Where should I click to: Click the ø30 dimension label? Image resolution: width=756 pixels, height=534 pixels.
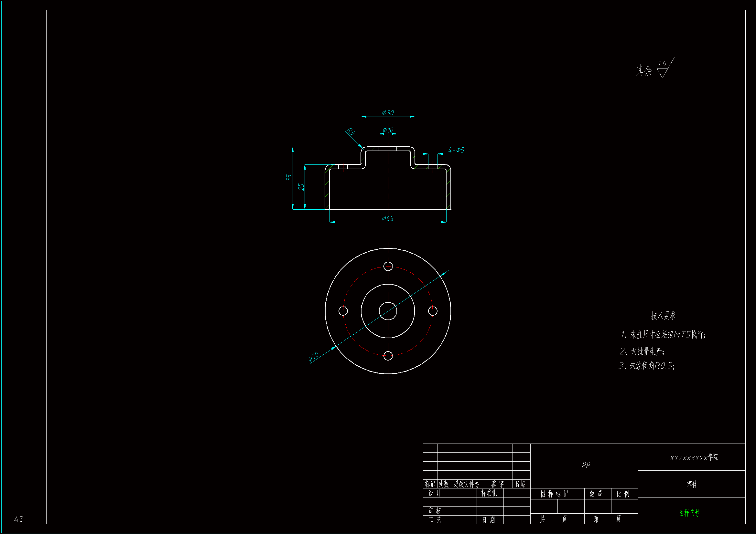point(388,113)
